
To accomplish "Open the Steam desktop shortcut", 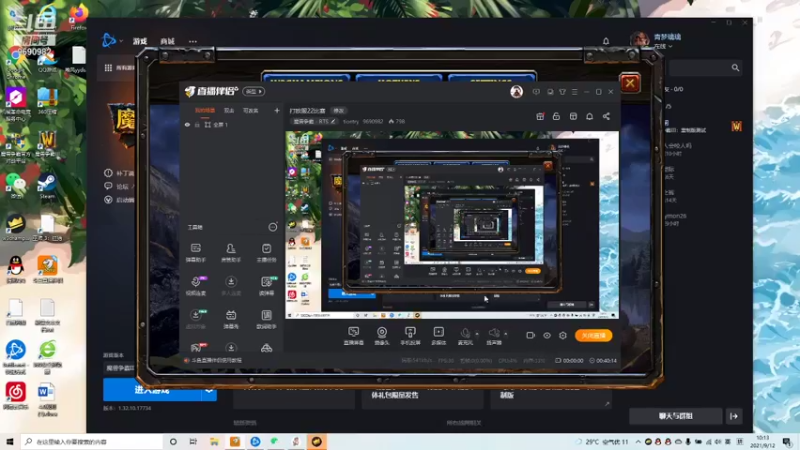I will (x=47, y=185).
